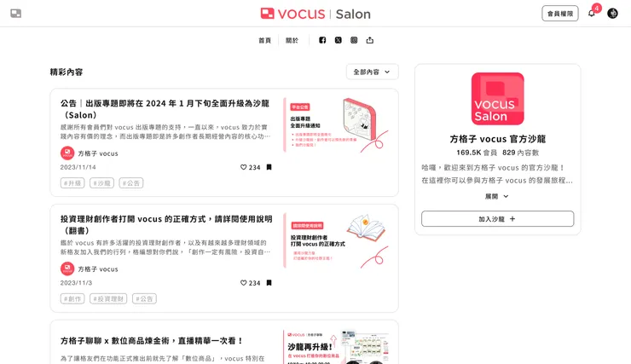
Task: Like the investment creators post heart
Action: 244,283
